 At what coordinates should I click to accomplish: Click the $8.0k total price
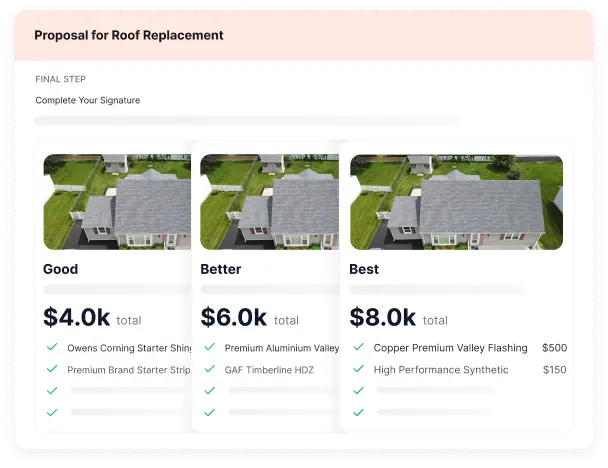(383, 318)
